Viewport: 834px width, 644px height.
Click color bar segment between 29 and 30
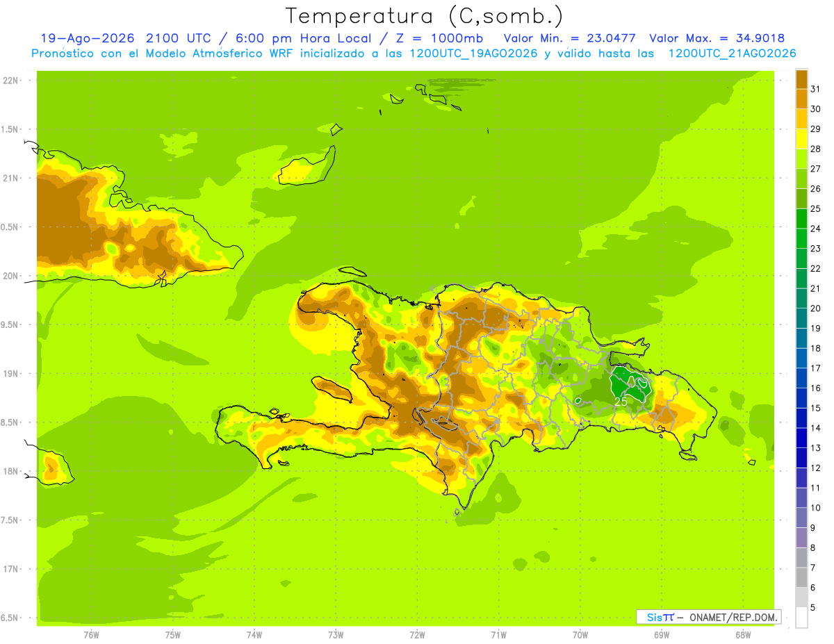(x=801, y=119)
